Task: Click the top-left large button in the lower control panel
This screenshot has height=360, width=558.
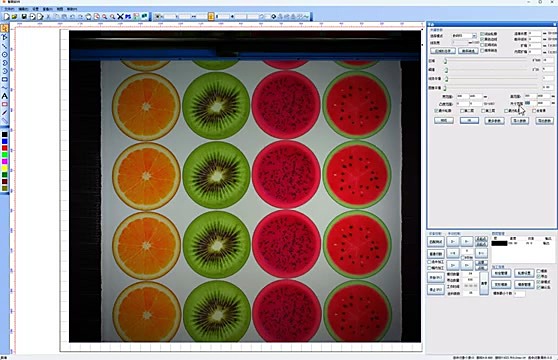Action: 436,242
